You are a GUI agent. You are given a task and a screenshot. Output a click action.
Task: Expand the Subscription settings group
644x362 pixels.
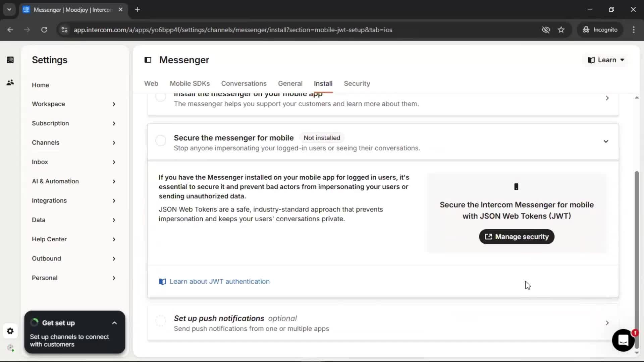tap(73, 123)
